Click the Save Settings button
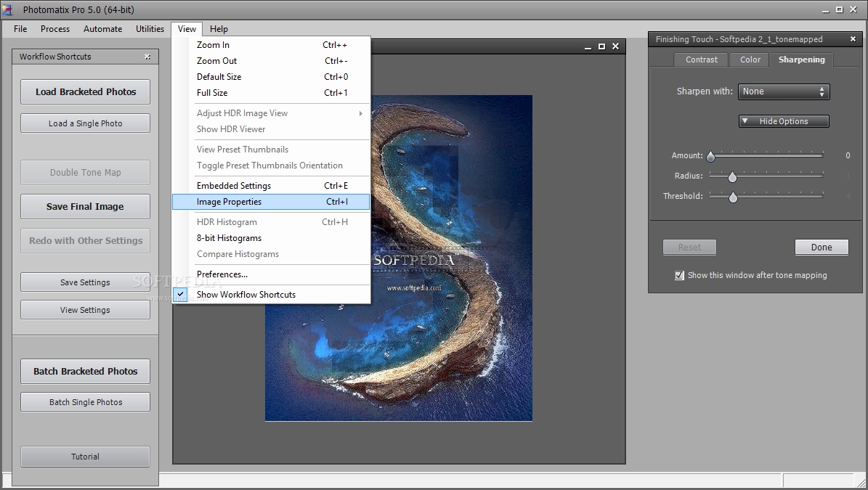The height and width of the screenshot is (490, 868). coord(85,282)
